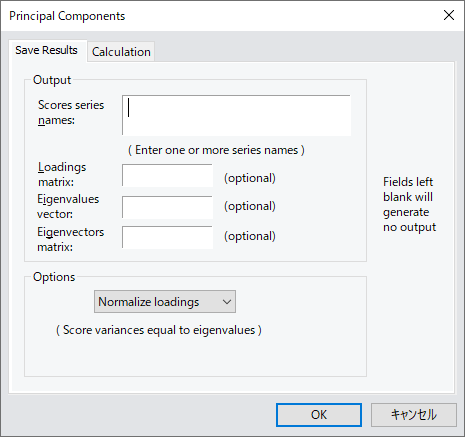The image size is (465, 437).
Task: Click the Eigenvalues vector text field
Action: click(167, 207)
